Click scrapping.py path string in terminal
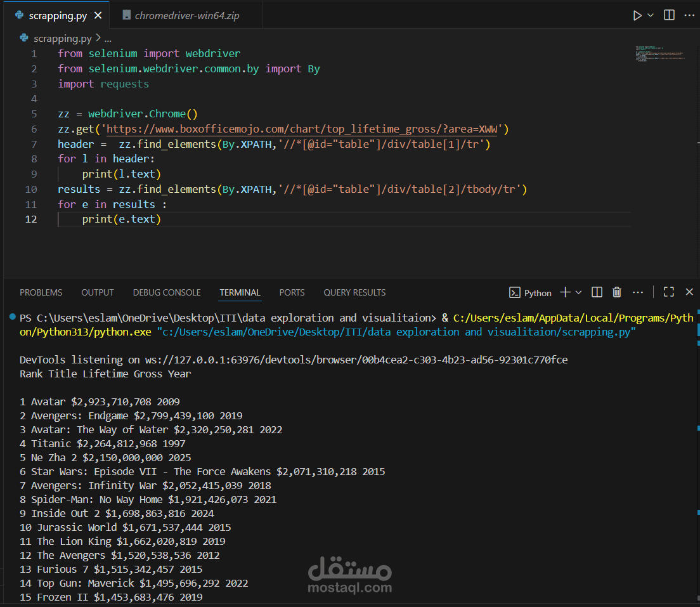Image resolution: width=700 pixels, height=607 pixels. click(396, 332)
